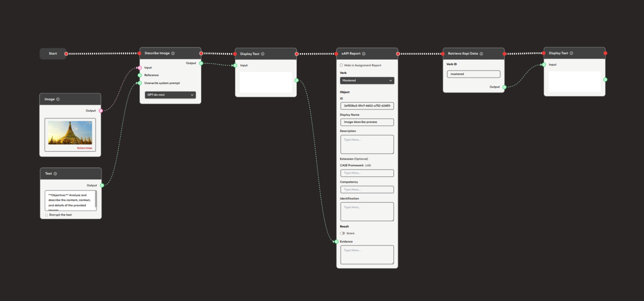Click info icon on last Display Text node
This screenshot has height=301, width=644.
(571, 53)
